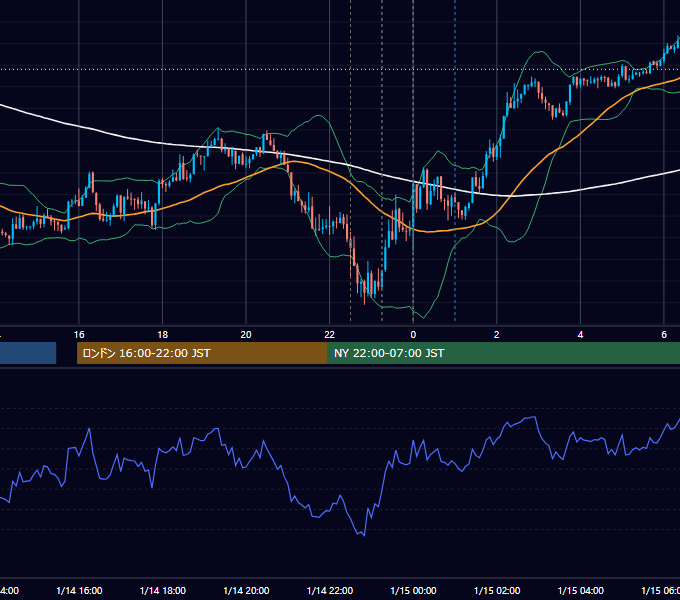680x600 pixels.
Task: Click the 1/14 16:00 date label
Action: pos(79,591)
